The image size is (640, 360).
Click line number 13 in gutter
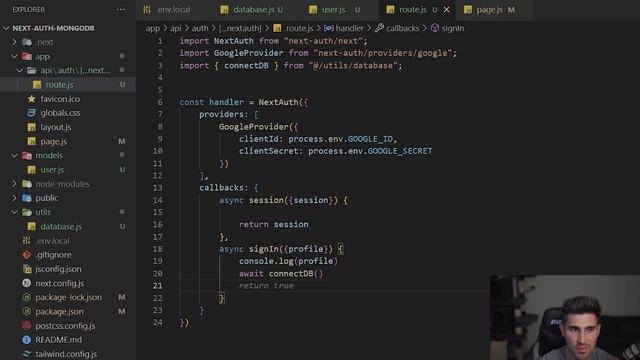[x=158, y=188]
